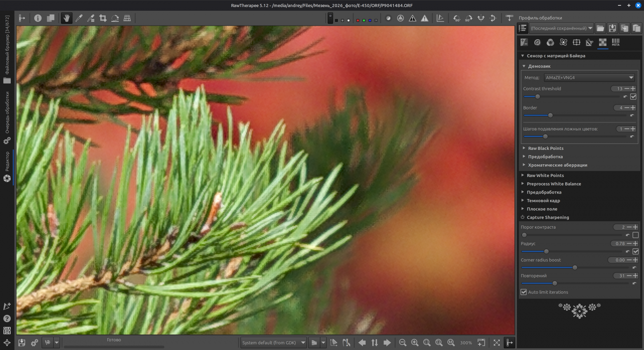Collapse the Демозаик section
Screen dimensions: 644x350
pos(540,66)
